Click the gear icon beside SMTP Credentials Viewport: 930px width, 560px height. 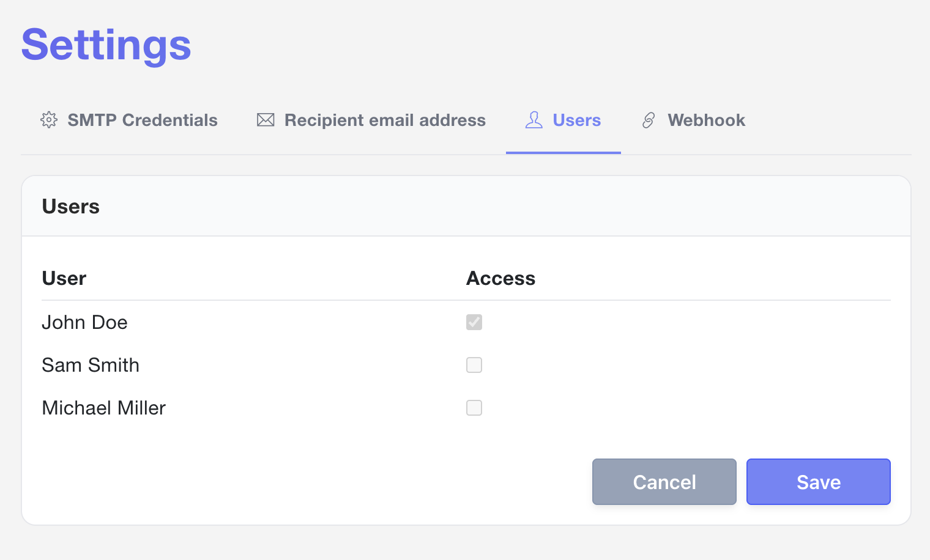point(49,120)
